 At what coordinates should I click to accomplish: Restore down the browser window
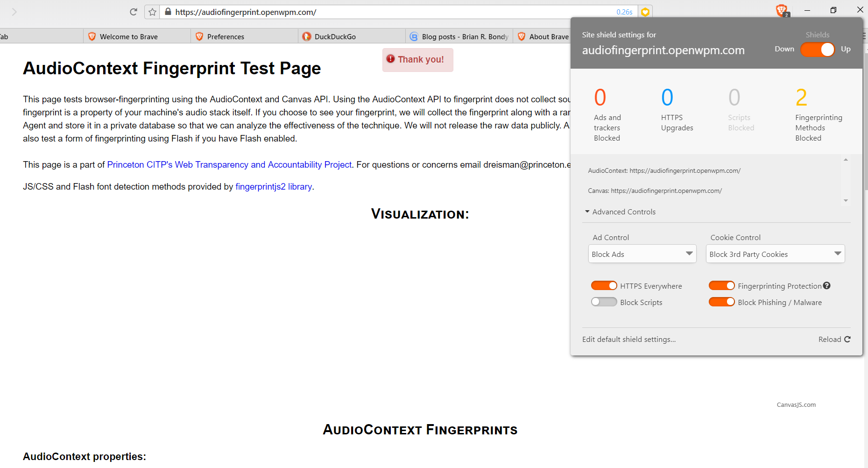[833, 10]
